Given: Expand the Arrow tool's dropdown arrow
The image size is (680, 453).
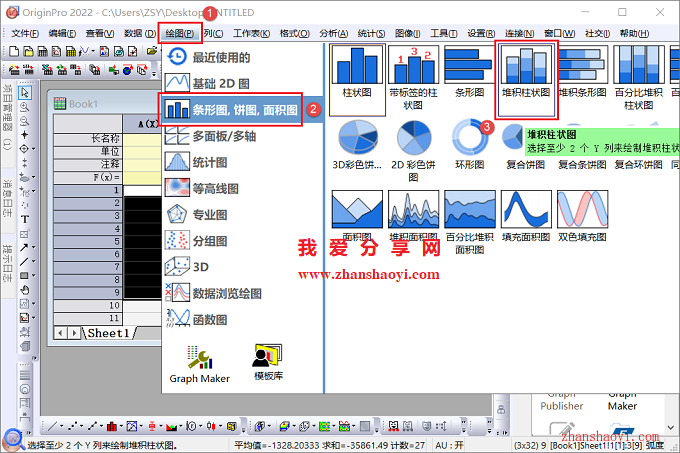Looking at the screenshot, I should [33, 248].
